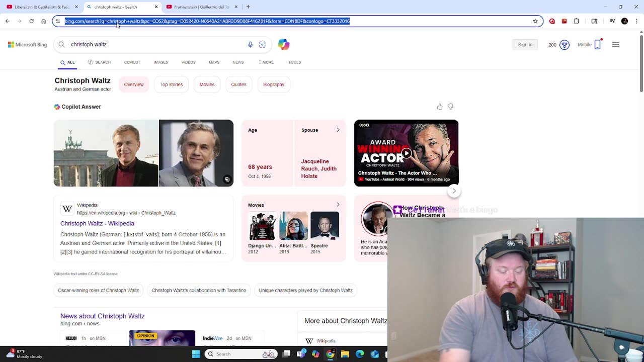The image size is (644, 362).
Task: Open Google Chrome from the taskbar
Action: [x=330, y=354]
